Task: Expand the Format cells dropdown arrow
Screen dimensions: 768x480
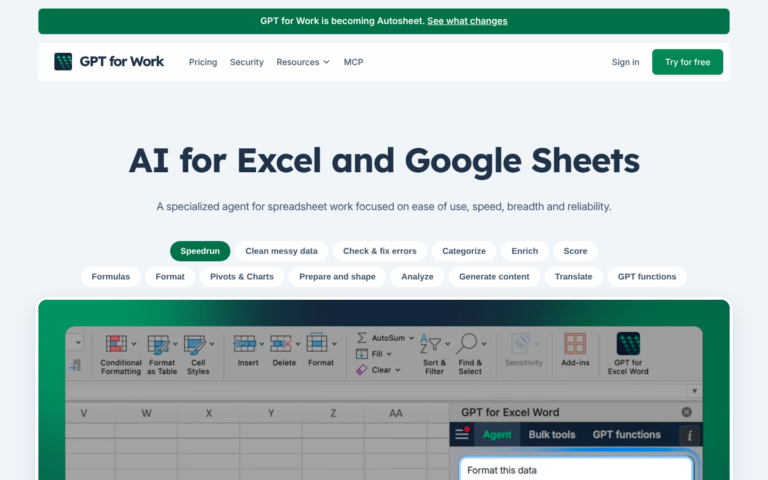Action: [x=334, y=344]
